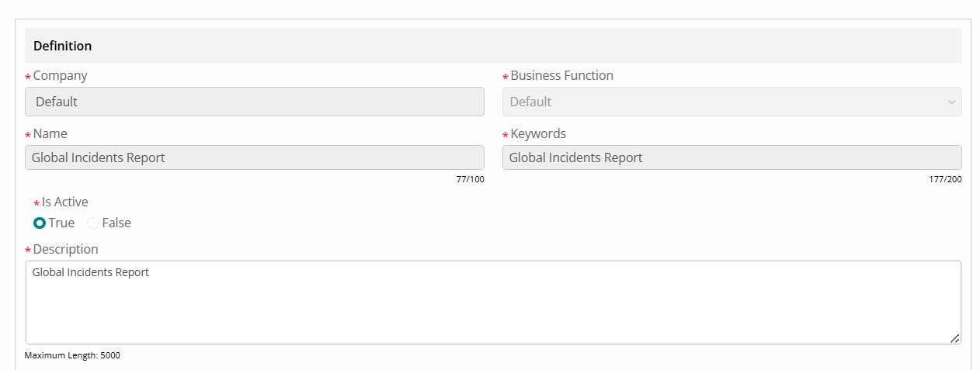Click the Name field label
Screen dimensions: 980x370
pyautogui.click(x=50, y=133)
